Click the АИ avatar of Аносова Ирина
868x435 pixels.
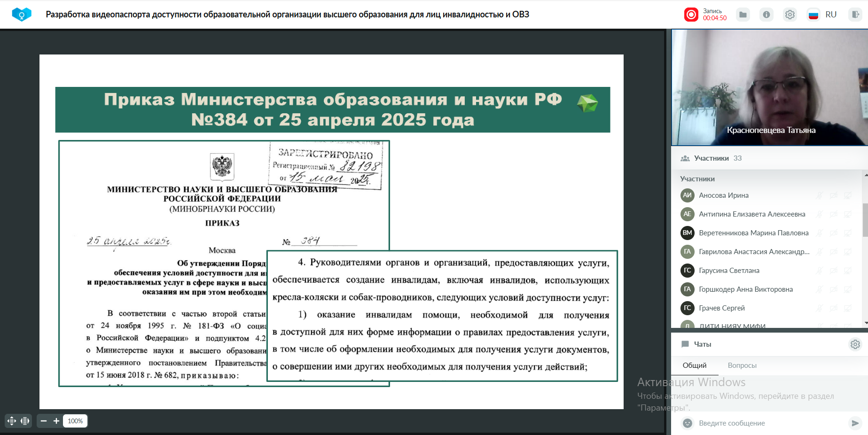[x=688, y=195]
